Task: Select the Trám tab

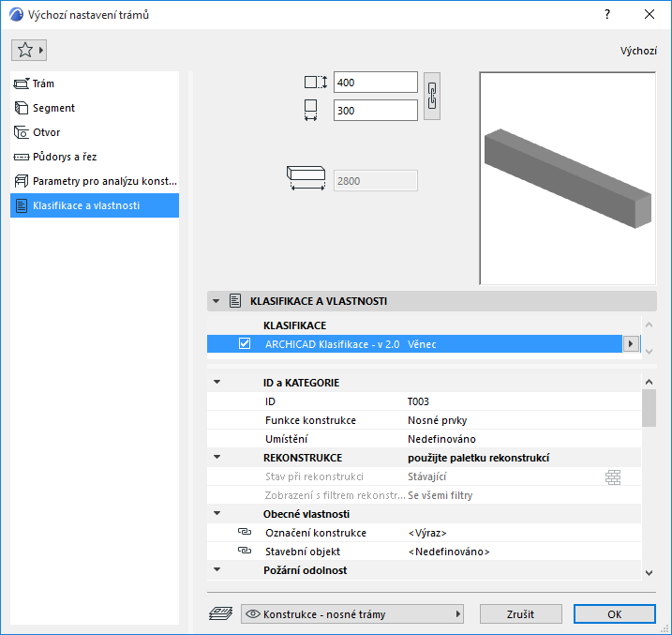Action: click(x=95, y=83)
